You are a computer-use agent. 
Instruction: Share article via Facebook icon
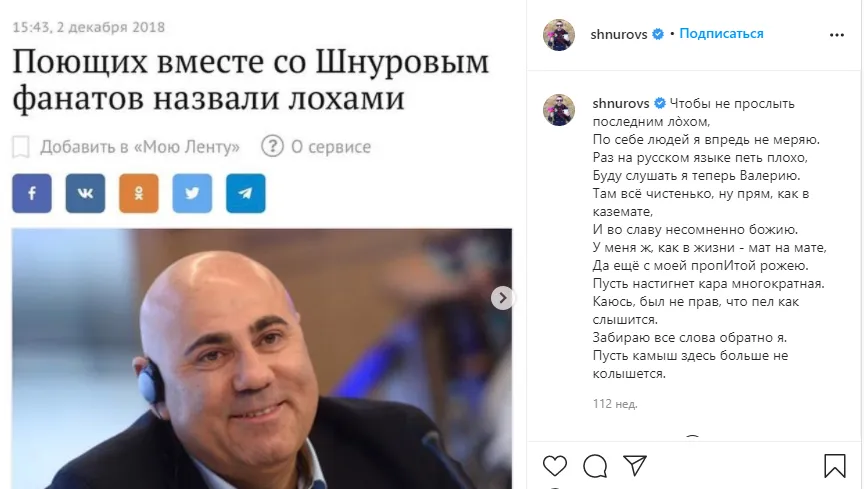[x=32, y=194]
